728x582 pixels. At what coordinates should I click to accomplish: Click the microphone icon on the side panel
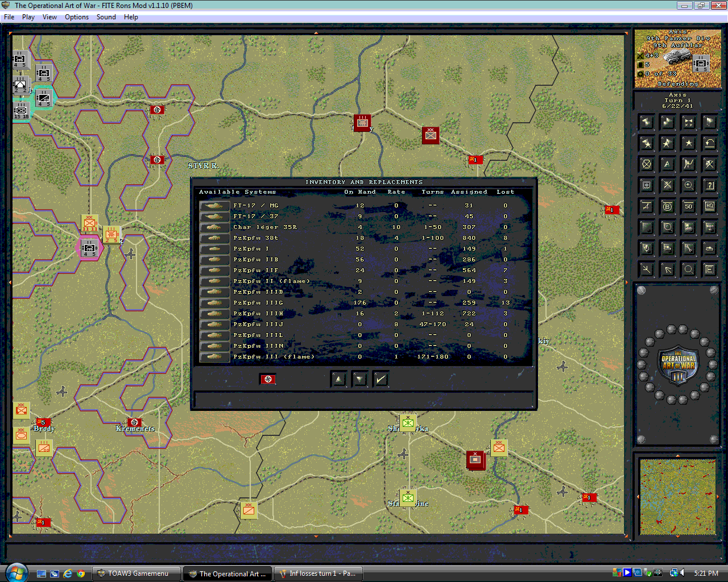646,248
